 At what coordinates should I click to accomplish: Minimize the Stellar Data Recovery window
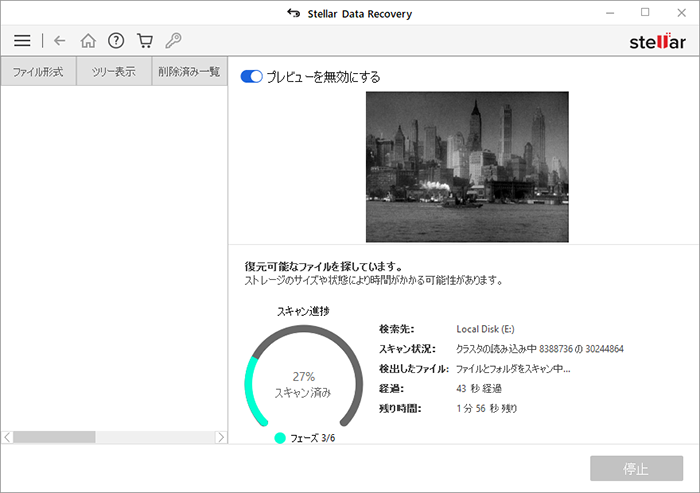point(610,13)
